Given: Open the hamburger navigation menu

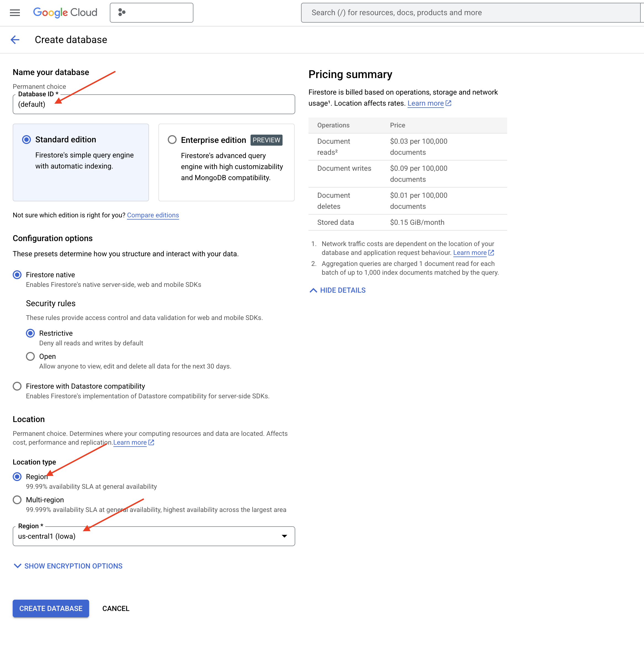Looking at the screenshot, I should (15, 13).
